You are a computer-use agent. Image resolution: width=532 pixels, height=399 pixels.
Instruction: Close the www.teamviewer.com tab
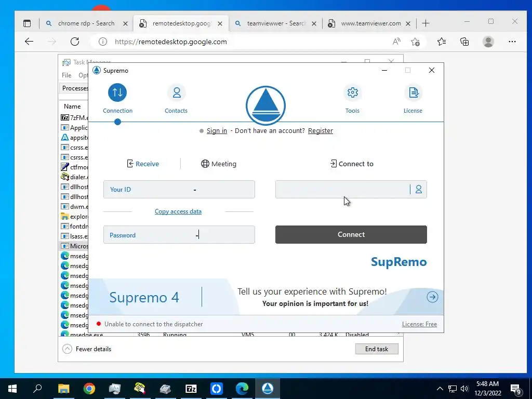coord(408,24)
